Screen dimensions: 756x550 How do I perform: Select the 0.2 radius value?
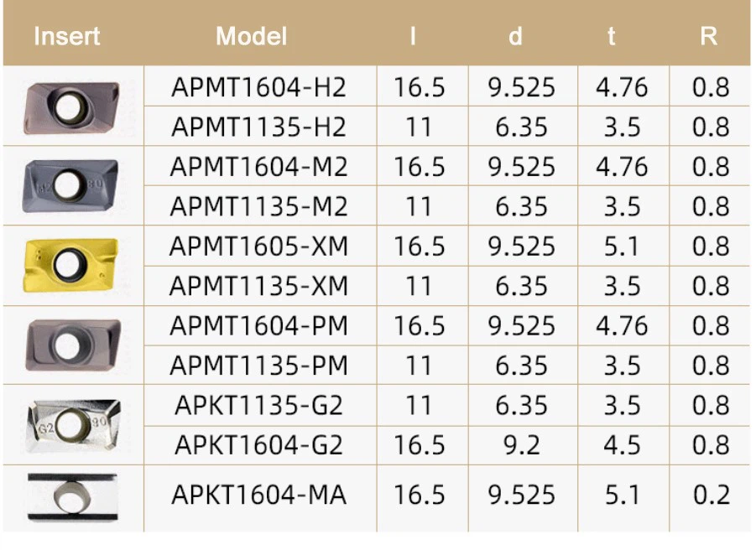[712, 495]
